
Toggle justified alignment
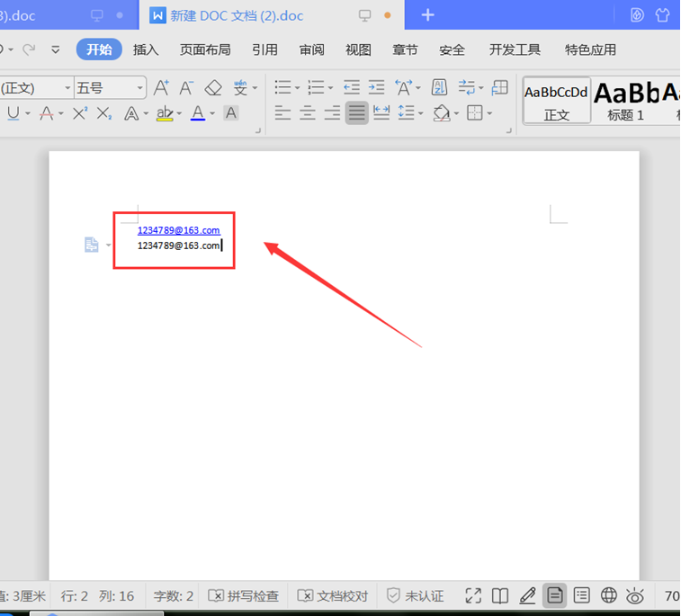pos(357,113)
